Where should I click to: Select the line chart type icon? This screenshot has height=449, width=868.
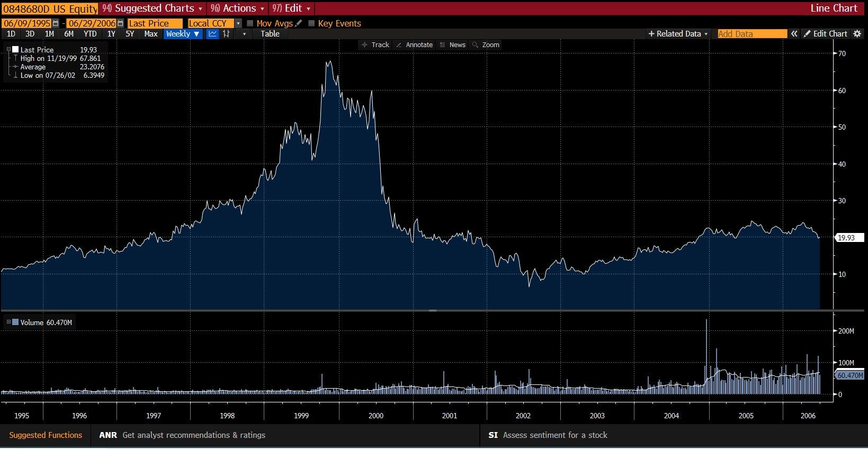tap(212, 34)
